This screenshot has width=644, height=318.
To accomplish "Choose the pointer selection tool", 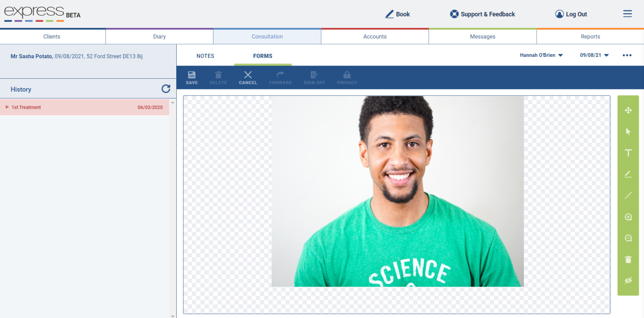I will pos(628,132).
